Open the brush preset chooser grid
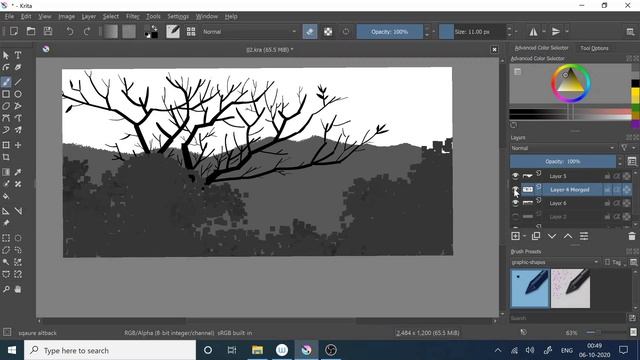Viewport: 640px width, 360px height. coord(191,31)
